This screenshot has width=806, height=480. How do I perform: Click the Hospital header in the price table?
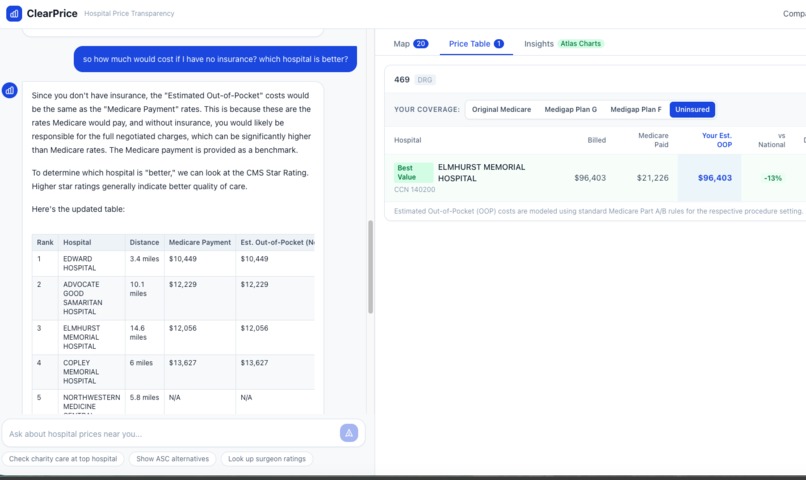(408, 140)
